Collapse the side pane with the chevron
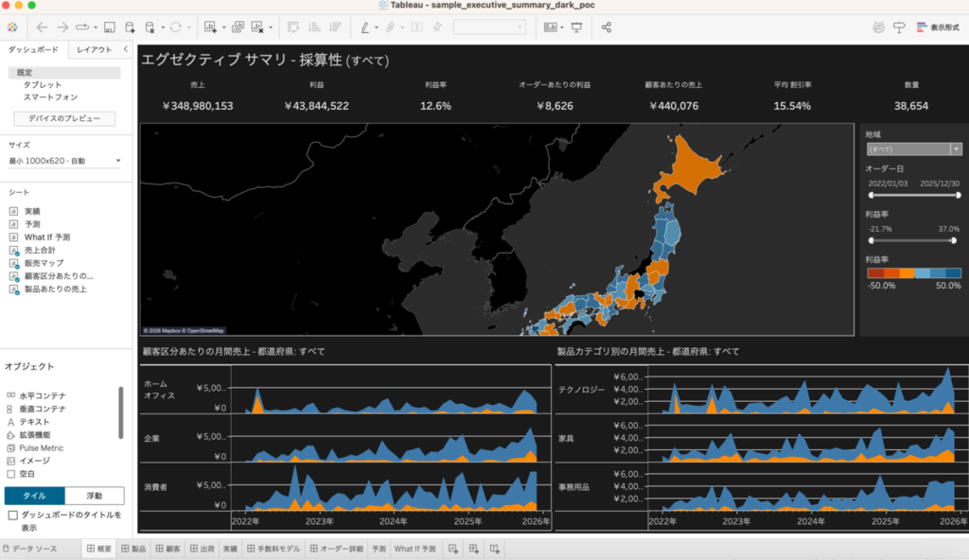Image resolution: width=969 pixels, height=560 pixels. coord(126,49)
